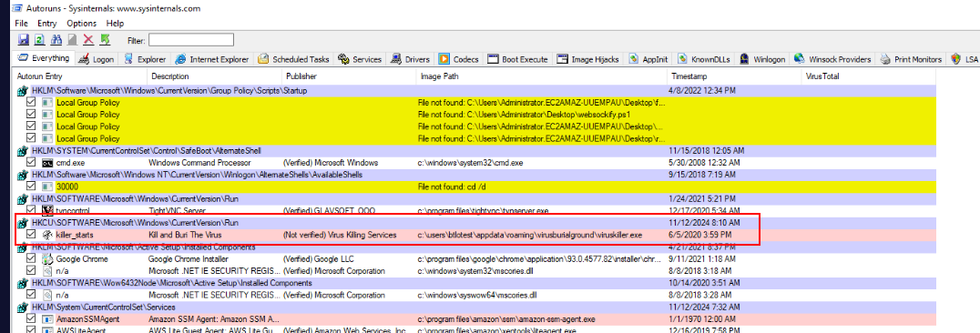Click the amazon-ssm-agent.exe image path
This screenshot has height=333, width=980.
tap(506, 318)
